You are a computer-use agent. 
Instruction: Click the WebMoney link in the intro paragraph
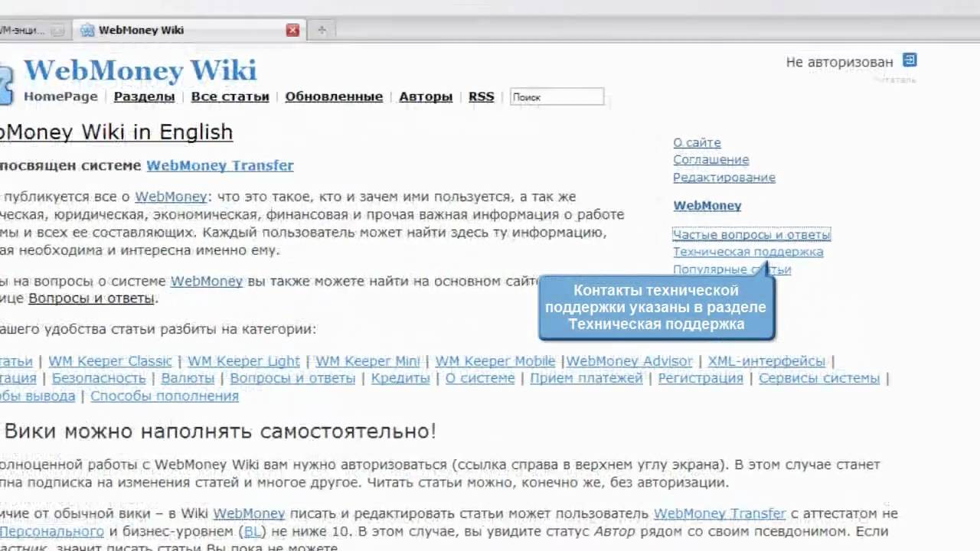tap(171, 197)
